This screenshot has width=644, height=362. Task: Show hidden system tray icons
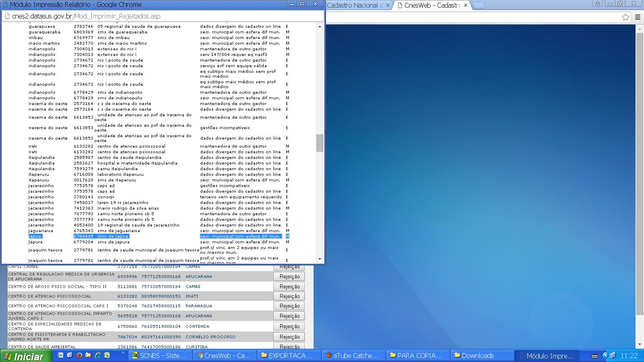coord(605,356)
